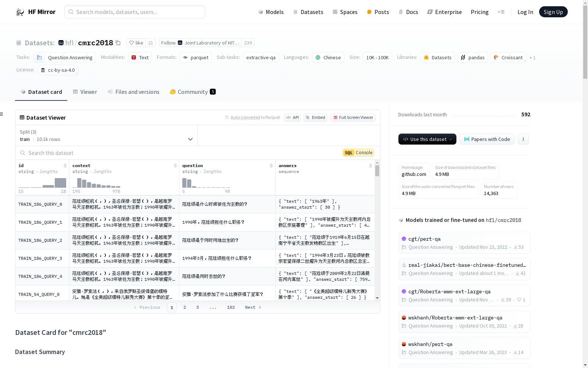The height and width of the screenshot is (368, 588).
Task: Open the hfl organization link
Action: tap(69, 43)
